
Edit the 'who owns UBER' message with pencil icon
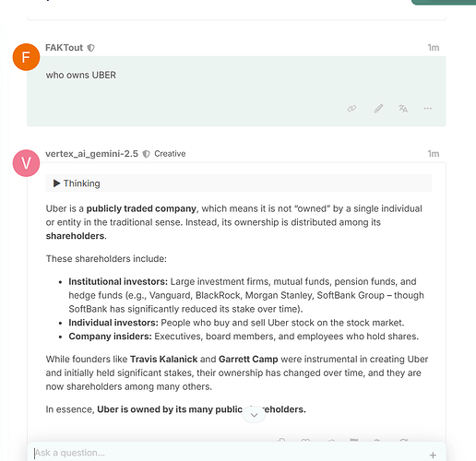[x=378, y=109]
